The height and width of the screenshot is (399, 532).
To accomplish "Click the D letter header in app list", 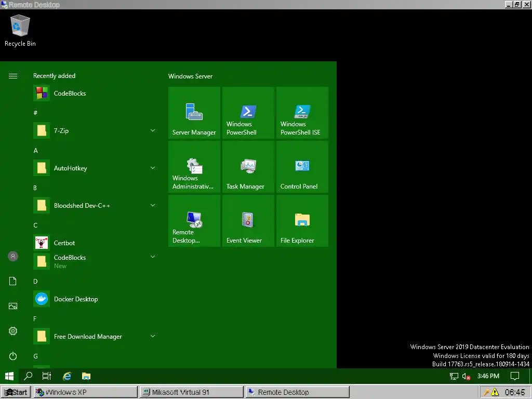I will click(x=35, y=281).
